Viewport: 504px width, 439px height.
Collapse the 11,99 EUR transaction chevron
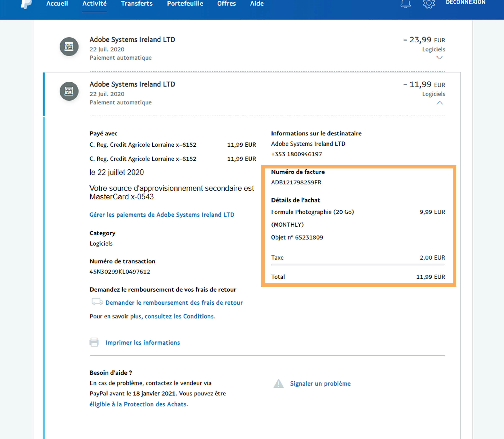pos(440,103)
